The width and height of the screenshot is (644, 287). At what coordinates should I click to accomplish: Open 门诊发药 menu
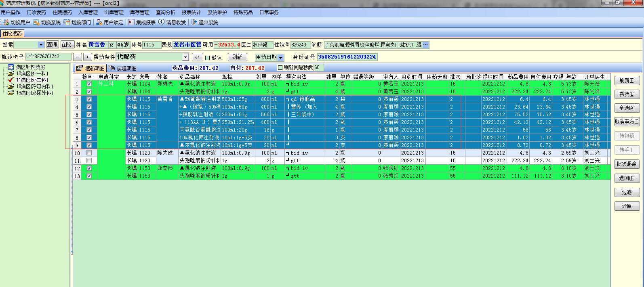click(36, 13)
